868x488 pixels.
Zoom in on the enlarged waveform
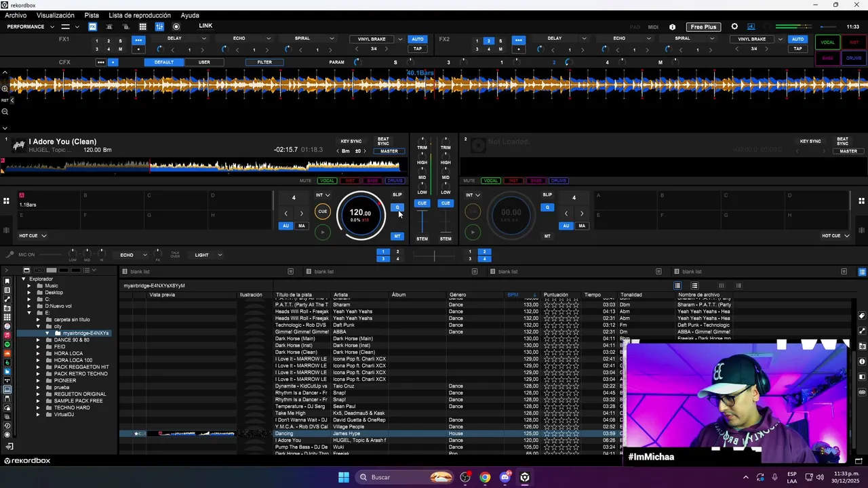(x=5, y=89)
